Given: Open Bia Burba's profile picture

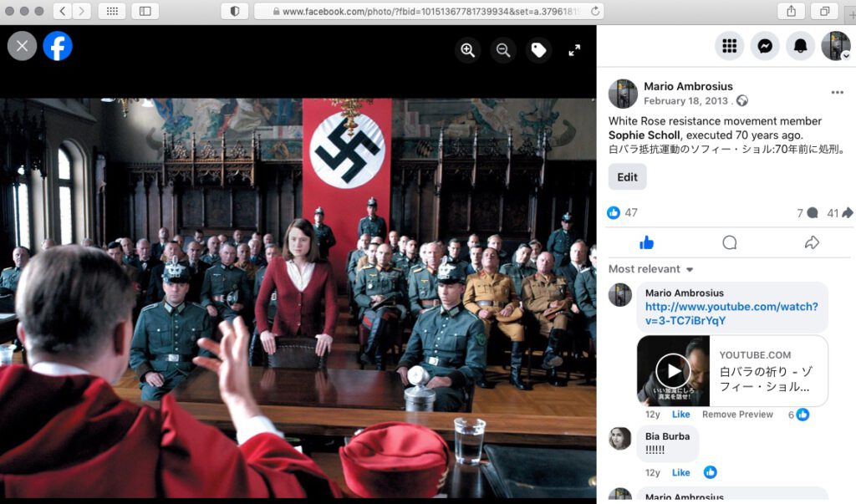Looking at the screenshot, I should (x=620, y=439).
